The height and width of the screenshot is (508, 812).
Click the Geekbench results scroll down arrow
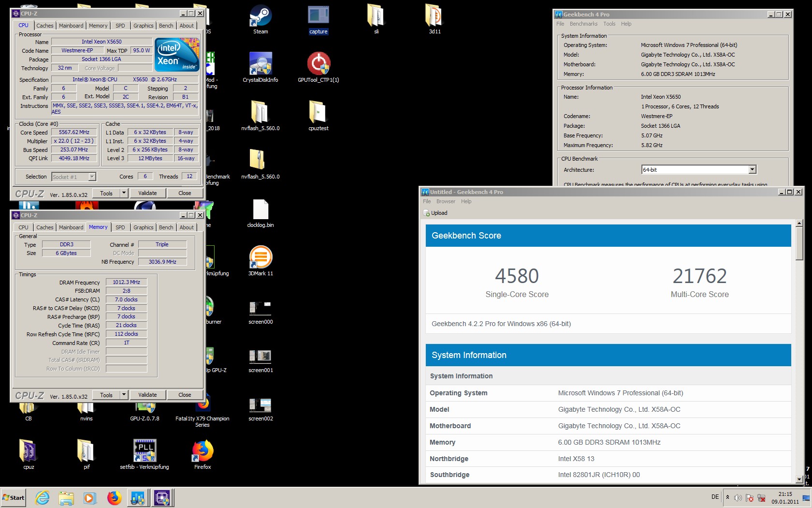click(x=799, y=479)
